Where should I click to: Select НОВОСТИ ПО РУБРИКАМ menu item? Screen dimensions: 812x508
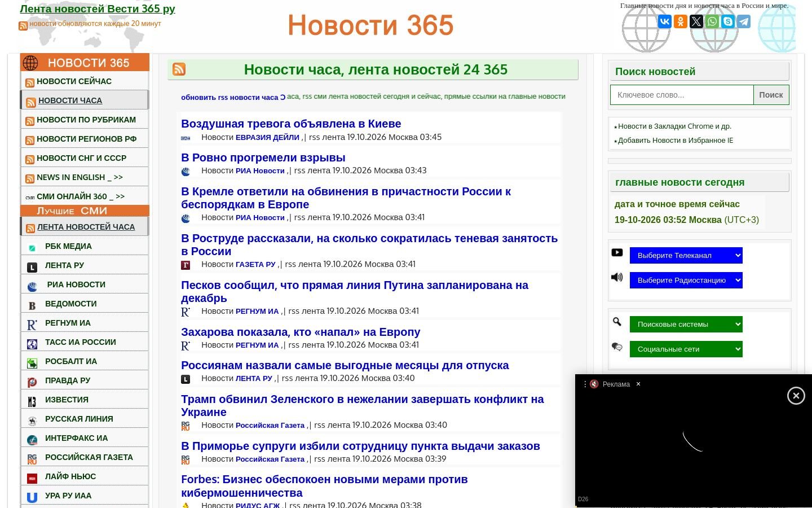85,120
